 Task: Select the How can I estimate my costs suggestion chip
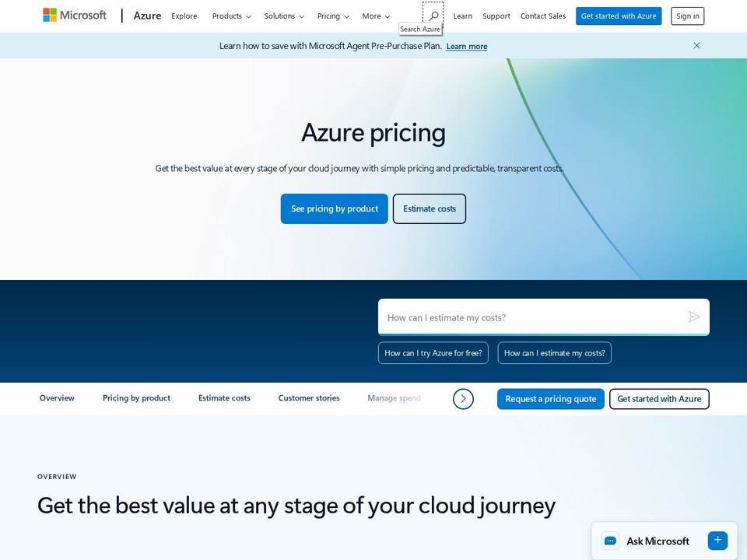555,353
